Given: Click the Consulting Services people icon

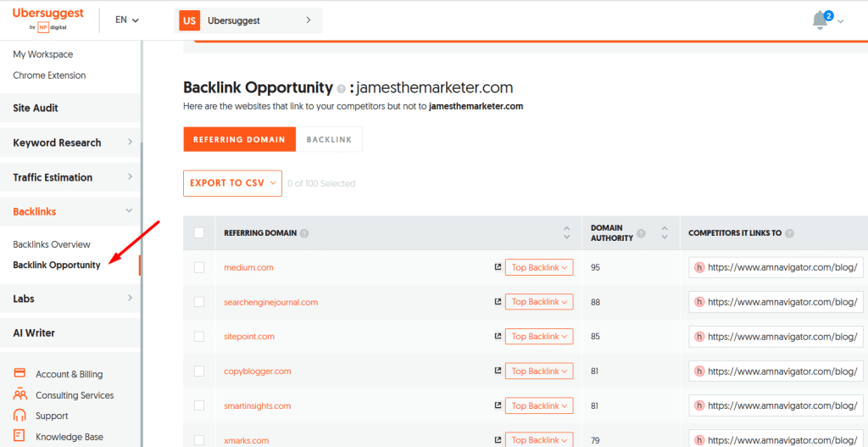Looking at the screenshot, I should tap(20, 395).
